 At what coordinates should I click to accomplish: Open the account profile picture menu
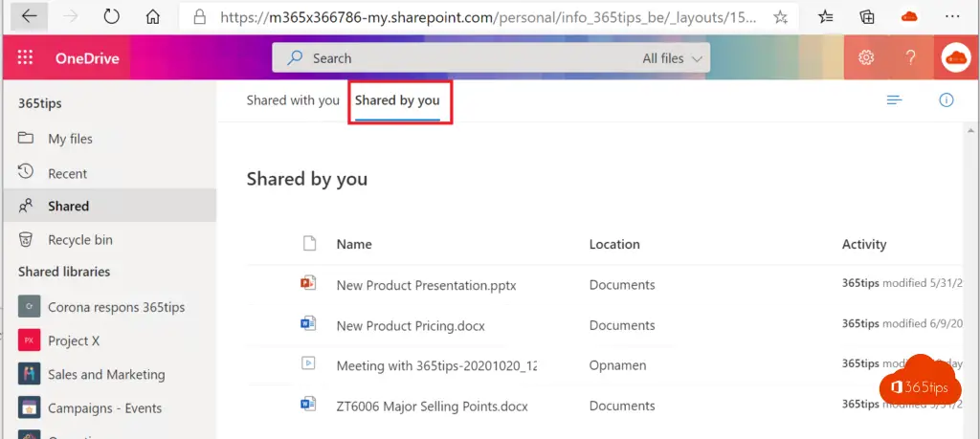pyautogui.click(x=956, y=58)
